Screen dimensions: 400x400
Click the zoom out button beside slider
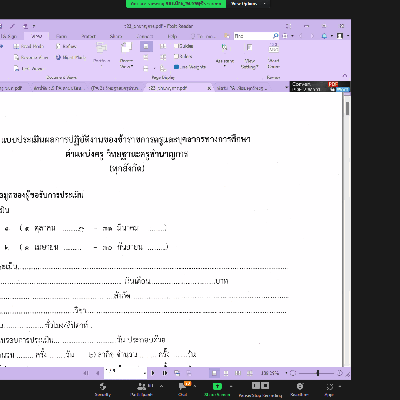(x=293, y=373)
